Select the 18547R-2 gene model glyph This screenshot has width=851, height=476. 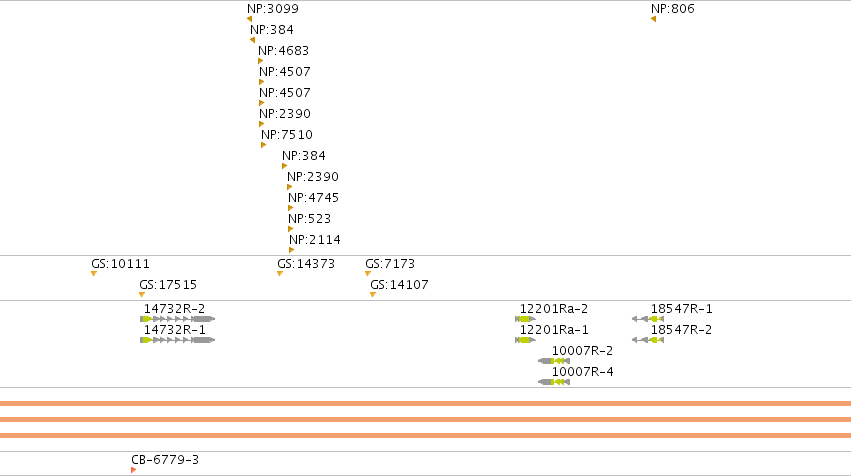pyautogui.click(x=648, y=340)
